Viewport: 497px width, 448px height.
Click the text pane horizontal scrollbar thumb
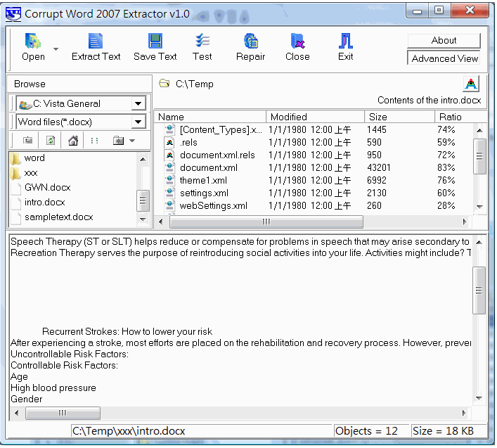pos(63,413)
